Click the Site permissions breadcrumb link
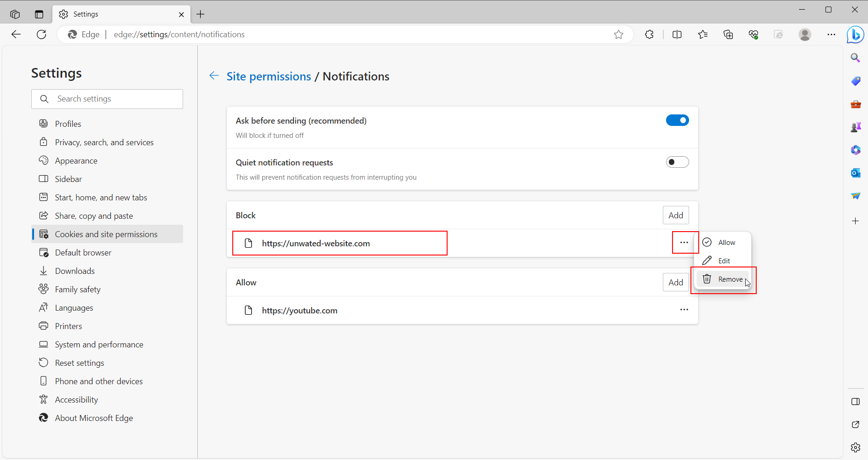The width and height of the screenshot is (868, 460). [269, 76]
